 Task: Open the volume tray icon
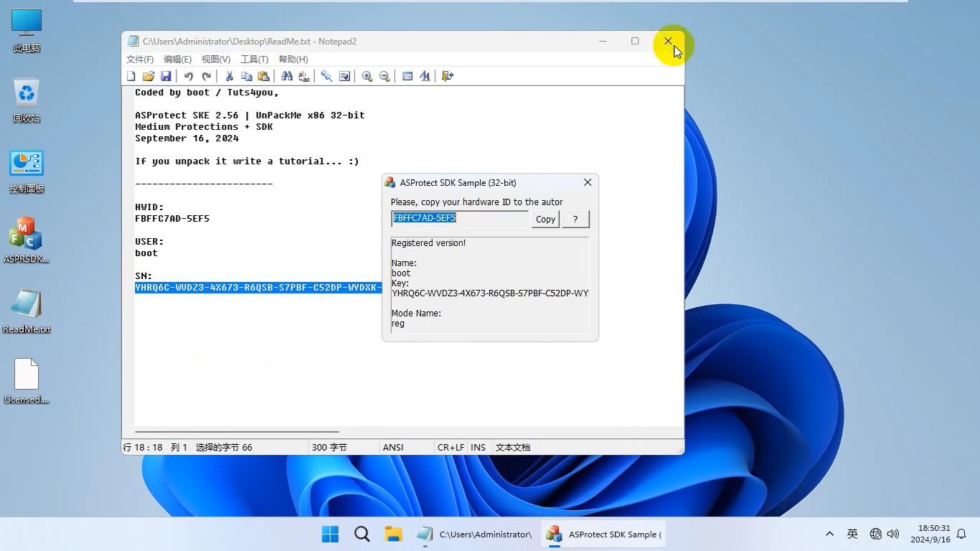(893, 534)
